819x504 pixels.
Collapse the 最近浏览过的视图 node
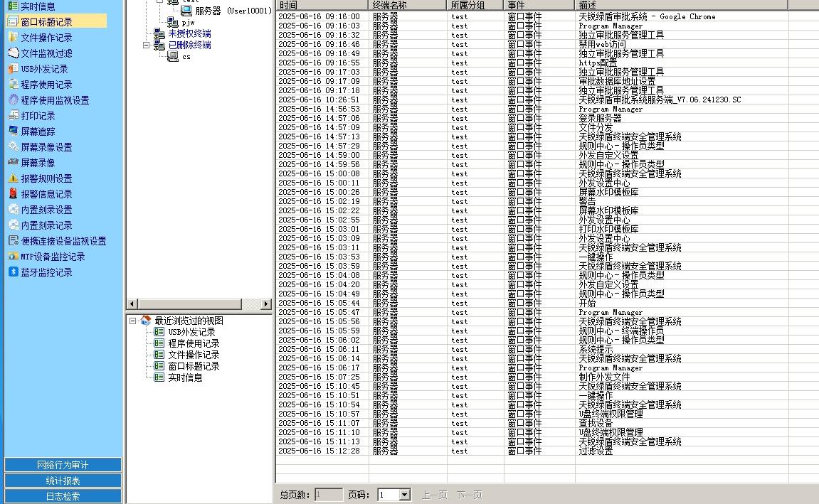(132, 321)
